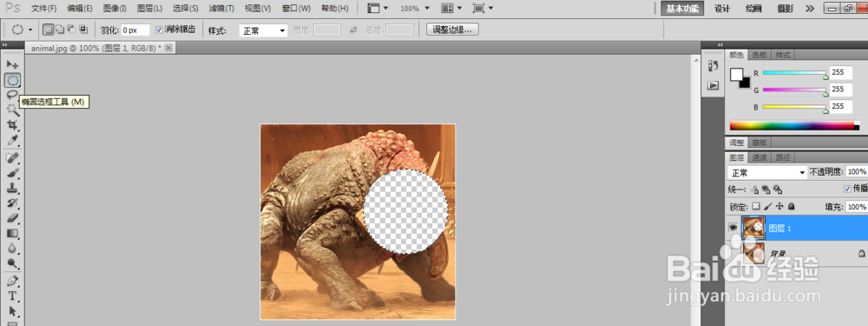Select the Clone Stamp tool
The height and width of the screenshot is (326, 868).
click(x=12, y=188)
